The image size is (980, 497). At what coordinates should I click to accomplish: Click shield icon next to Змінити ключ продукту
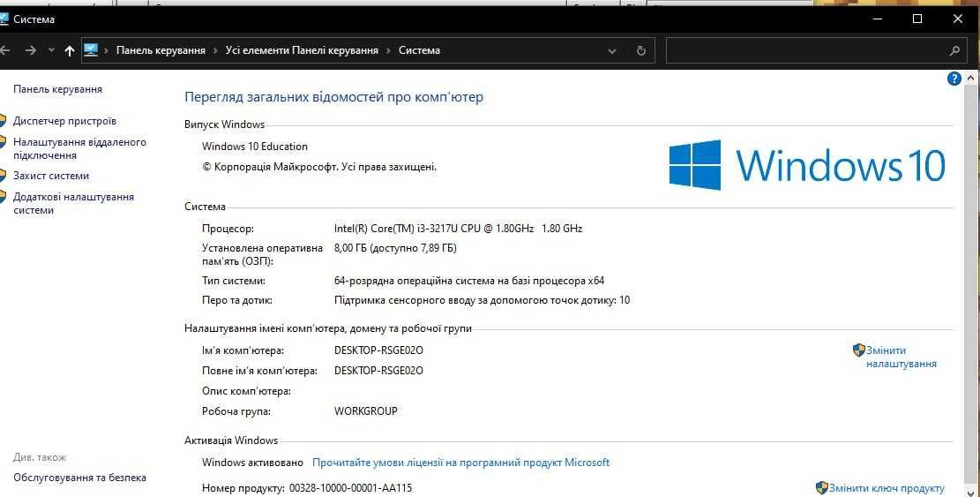[x=822, y=488]
